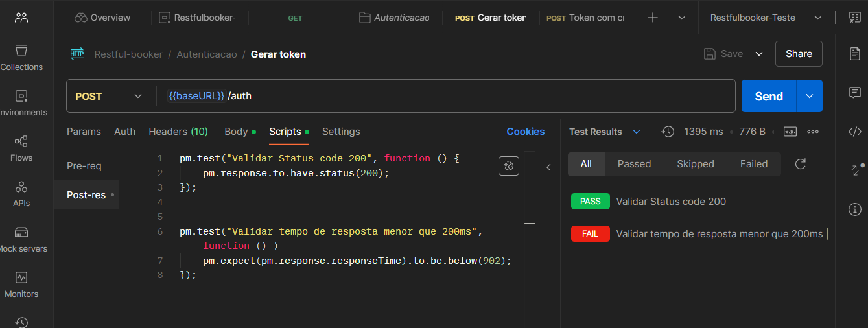Viewport: 868px width, 328px height.
Task: Open the Environments sidebar section
Action: pos(21,103)
